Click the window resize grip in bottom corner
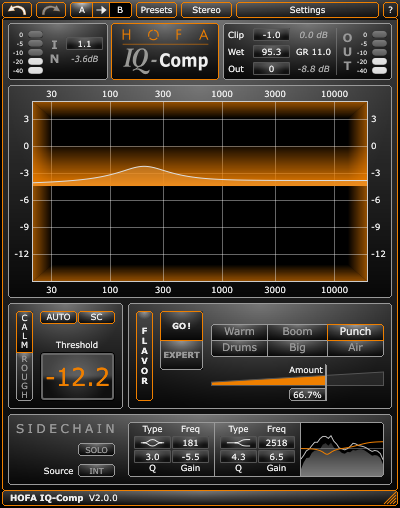 (x=391, y=499)
